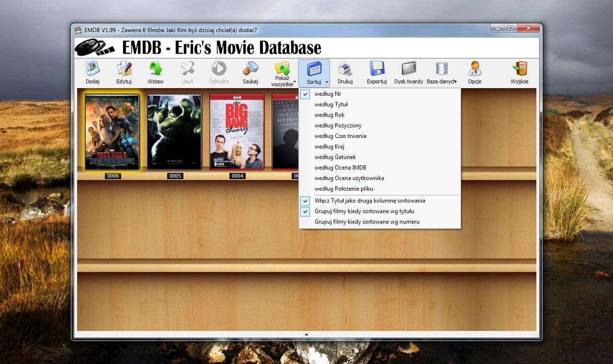Sort movies według Położenie pliku
This screenshot has width=613, height=364.
[380, 189]
